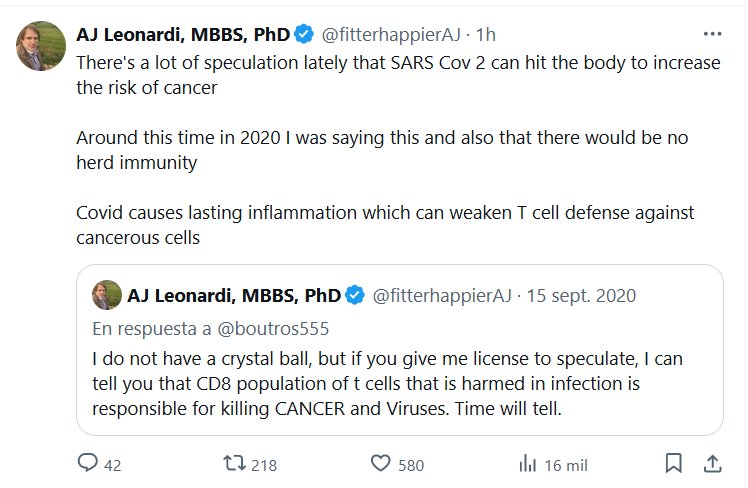The height and width of the screenshot is (488, 748).
Task: Click quoted tweet's blue verified badge
Action: tap(356, 296)
